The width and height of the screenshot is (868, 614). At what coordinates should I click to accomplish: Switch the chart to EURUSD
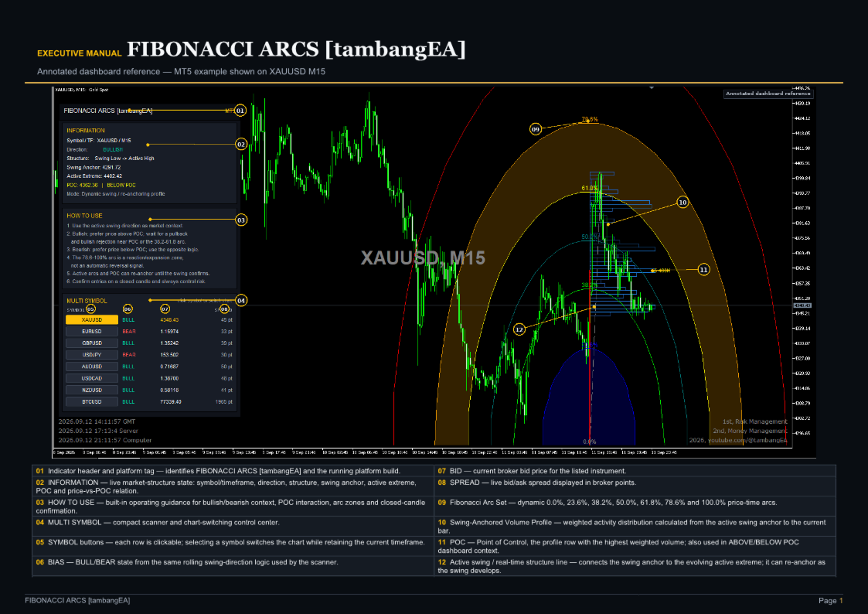click(92, 332)
